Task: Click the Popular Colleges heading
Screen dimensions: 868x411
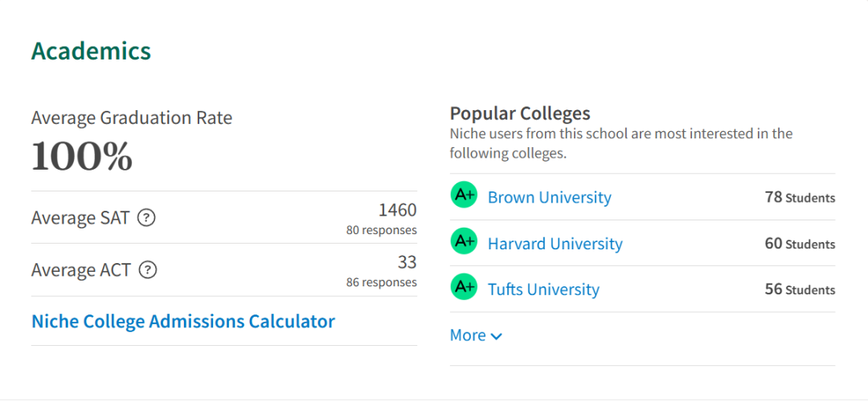Action: pos(520,113)
